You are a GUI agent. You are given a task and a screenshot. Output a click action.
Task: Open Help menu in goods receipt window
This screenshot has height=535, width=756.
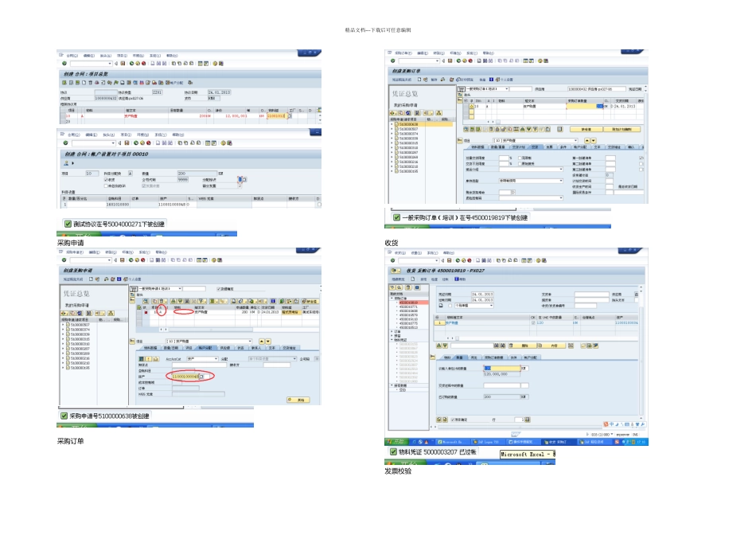point(448,253)
